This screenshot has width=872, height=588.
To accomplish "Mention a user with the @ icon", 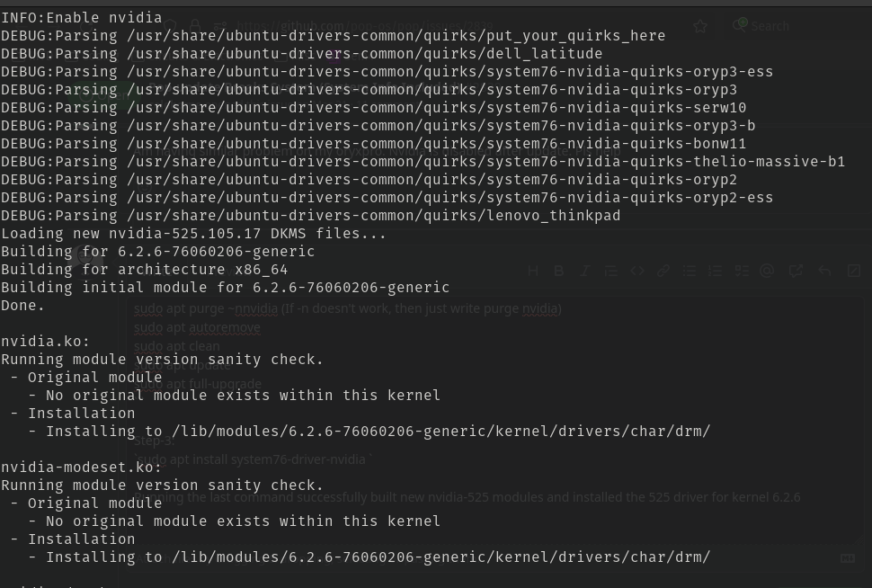I will (766, 270).
